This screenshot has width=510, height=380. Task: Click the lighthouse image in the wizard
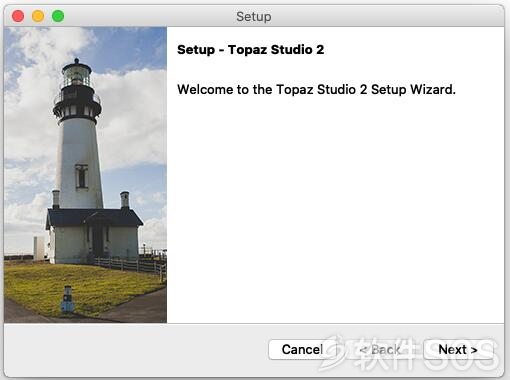tap(85, 175)
